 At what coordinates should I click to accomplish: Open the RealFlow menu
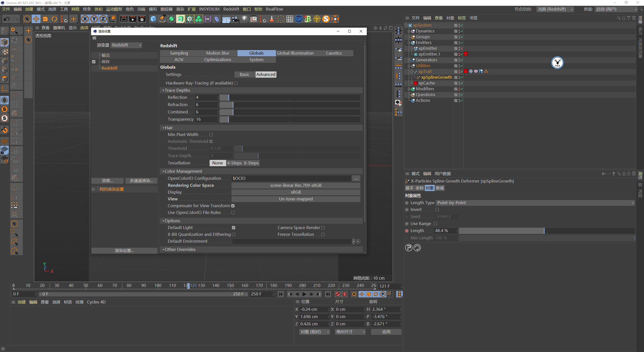[274, 9]
